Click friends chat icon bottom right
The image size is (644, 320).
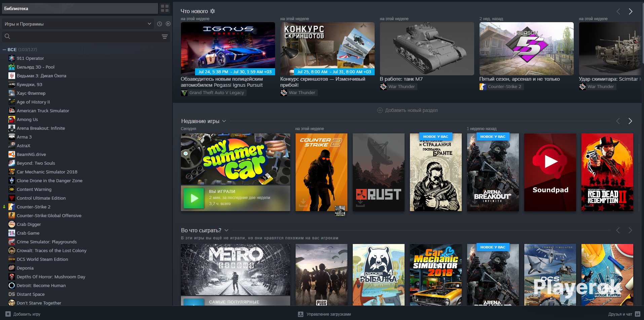click(x=638, y=314)
